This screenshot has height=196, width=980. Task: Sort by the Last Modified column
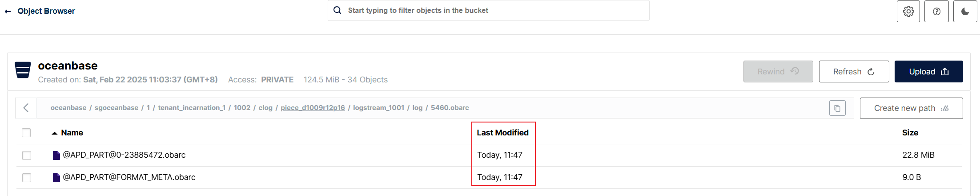coord(502,133)
